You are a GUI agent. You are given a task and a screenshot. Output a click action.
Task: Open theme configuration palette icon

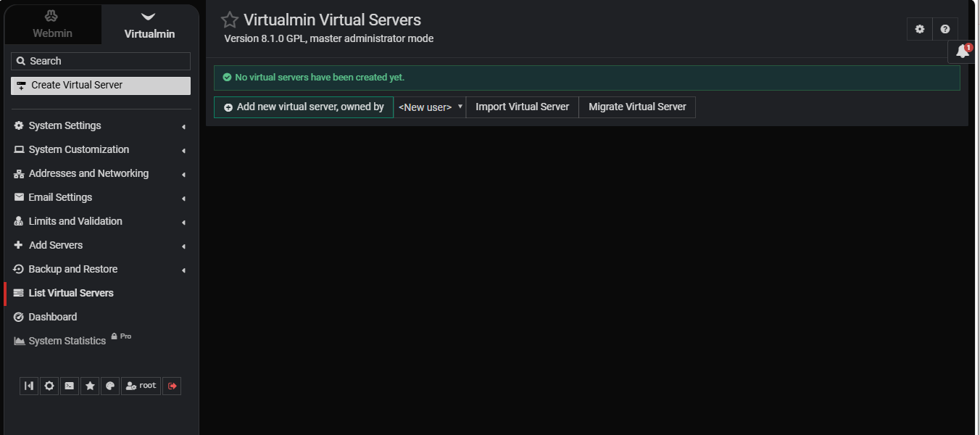coord(110,386)
